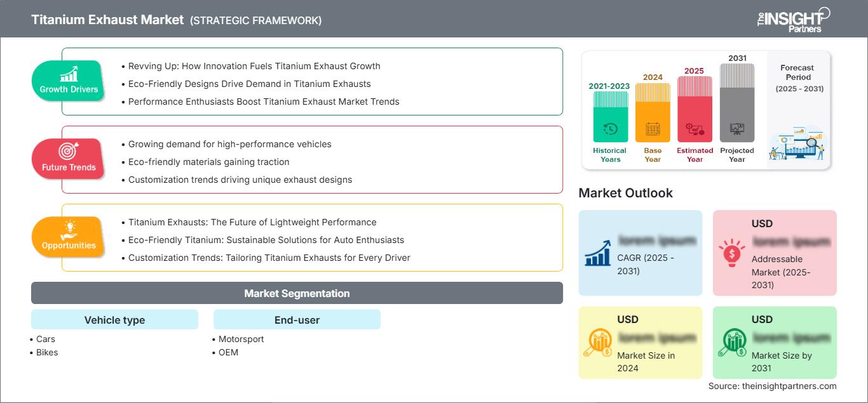Click the Market Size by 2031 icon

coord(731,343)
